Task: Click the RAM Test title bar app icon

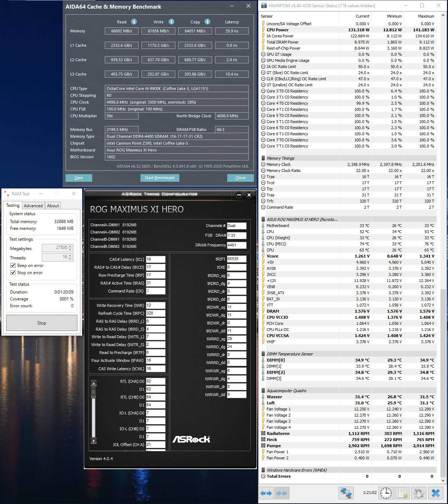Action: click(6, 194)
